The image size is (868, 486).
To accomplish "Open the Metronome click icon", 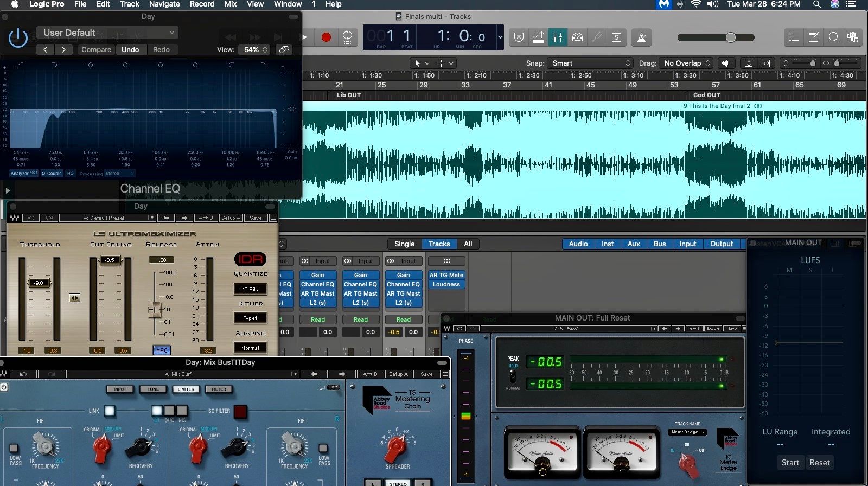I will click(x=641, y=37).
